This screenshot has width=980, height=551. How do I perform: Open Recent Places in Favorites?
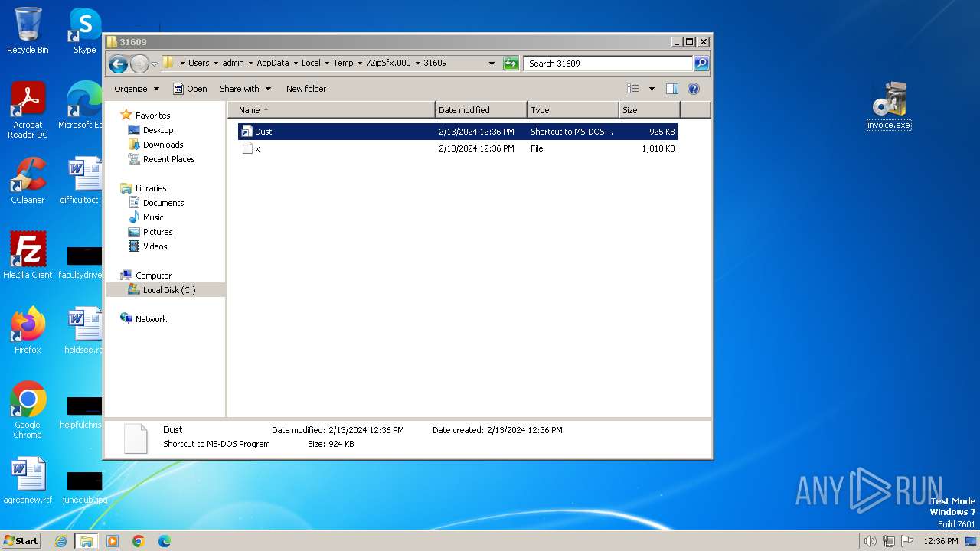click(168, 159)
